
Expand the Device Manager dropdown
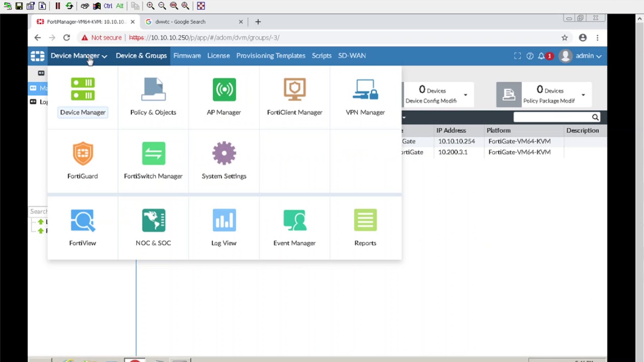(x=78, y=56)
